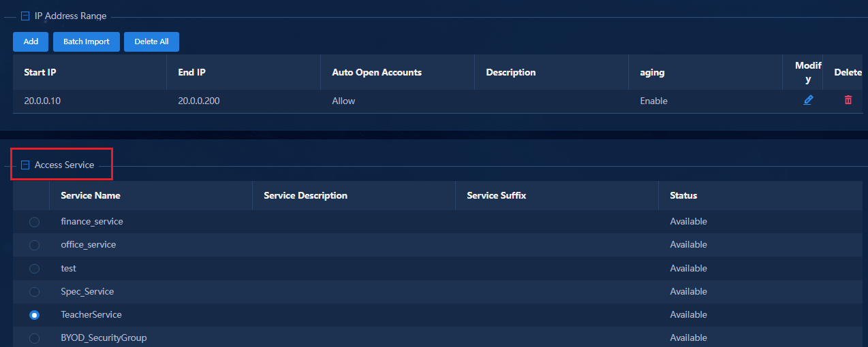868x347 pixels.
Task: Select the Spec_Service radio button
Action: 34,292
